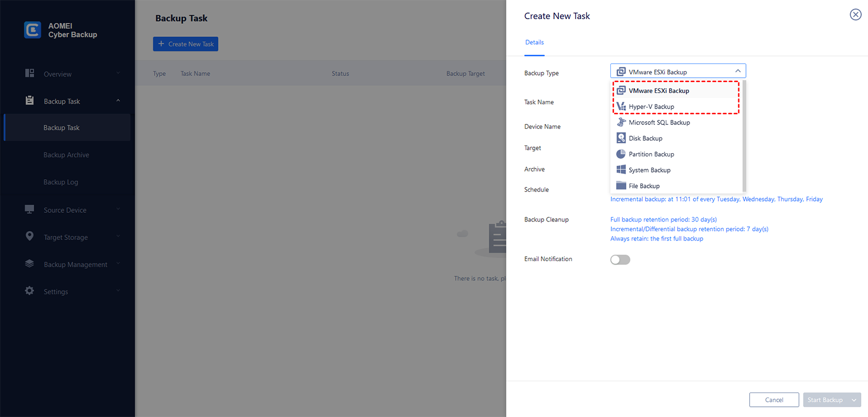Click the Overview dashboard icon in sidebar
This screenshot has width=868, height=417.
pos(30,73)
